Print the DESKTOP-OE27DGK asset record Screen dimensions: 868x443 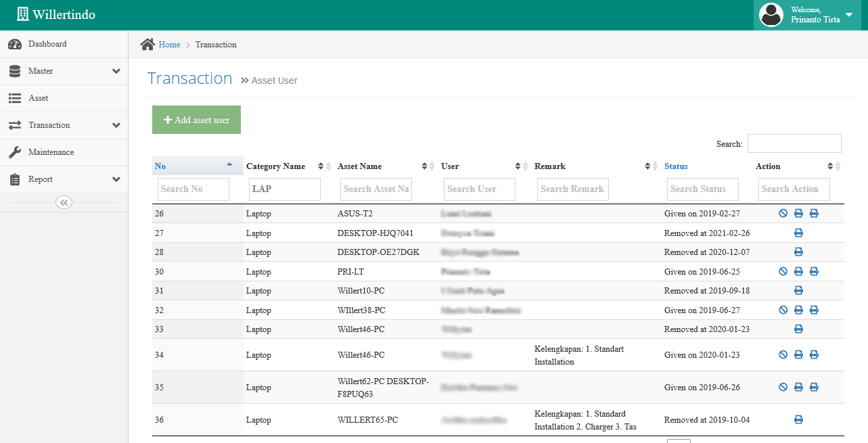click(x=798, y=252)
